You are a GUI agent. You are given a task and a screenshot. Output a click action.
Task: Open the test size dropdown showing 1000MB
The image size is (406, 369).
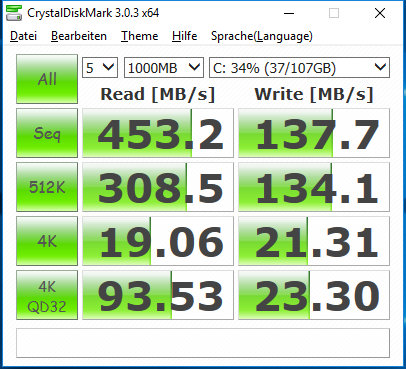click(164, 68)
